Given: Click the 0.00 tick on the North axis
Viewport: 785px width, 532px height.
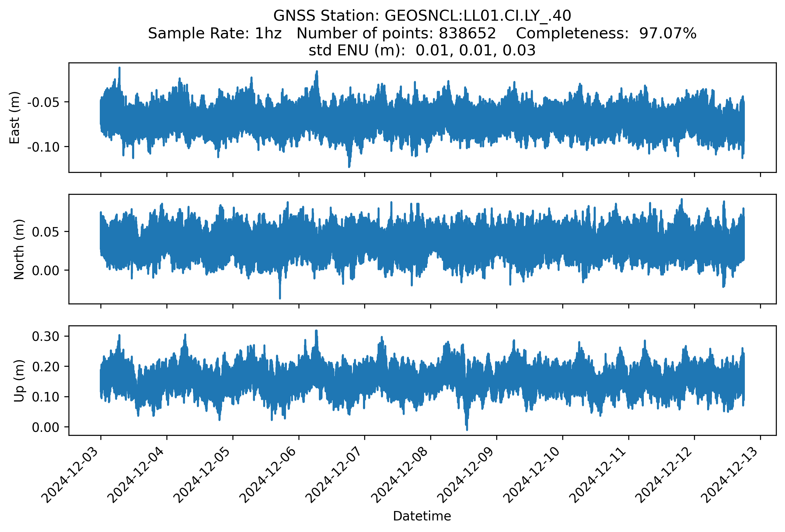Looking at the screenshot, I should 46,271.
